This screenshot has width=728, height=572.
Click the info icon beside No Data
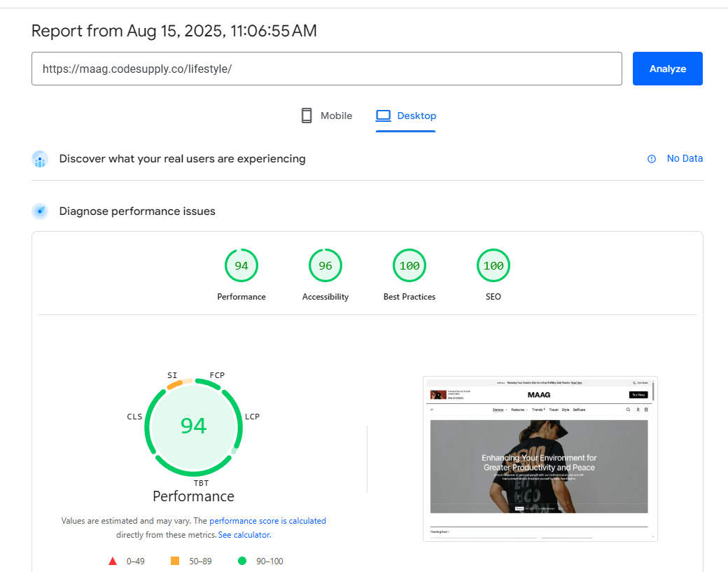[652, 159]
